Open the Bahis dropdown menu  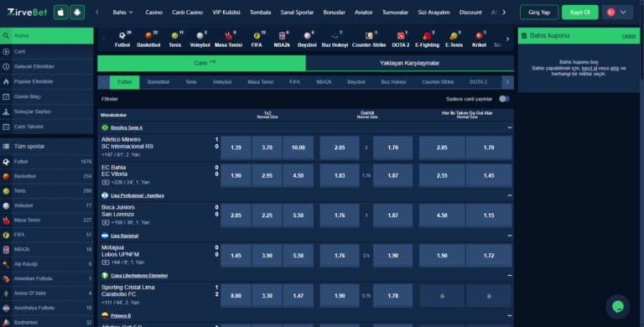(122, 13)
